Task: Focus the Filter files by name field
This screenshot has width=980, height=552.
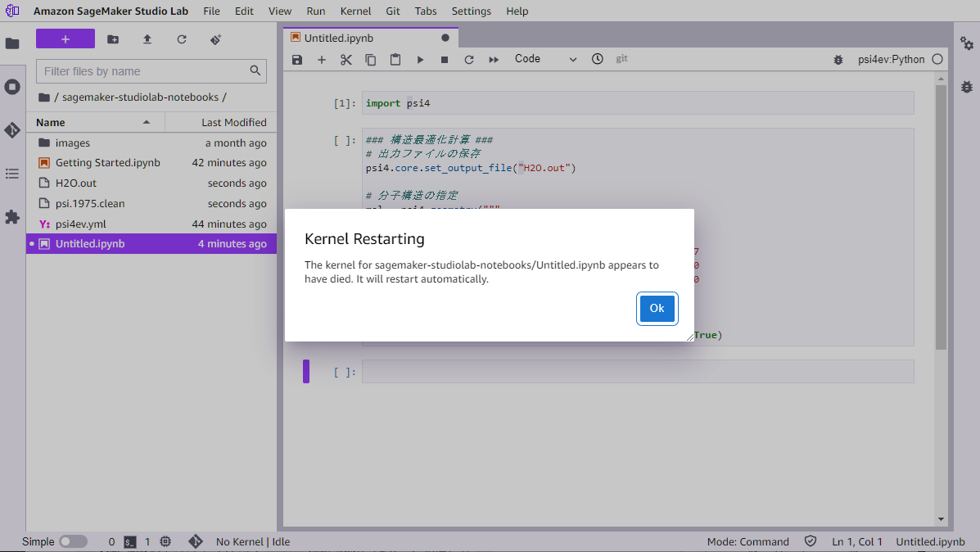Action: (x=151, y=71)
